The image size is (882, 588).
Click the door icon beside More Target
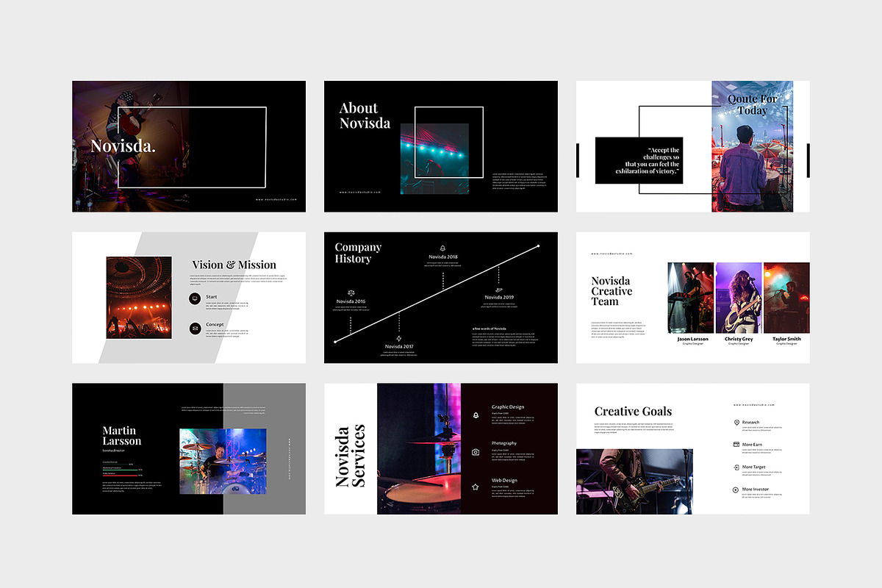736,467
